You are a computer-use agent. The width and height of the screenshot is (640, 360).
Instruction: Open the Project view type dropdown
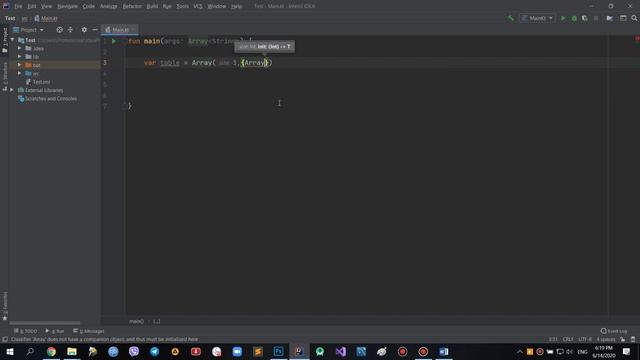click(28, 30)
